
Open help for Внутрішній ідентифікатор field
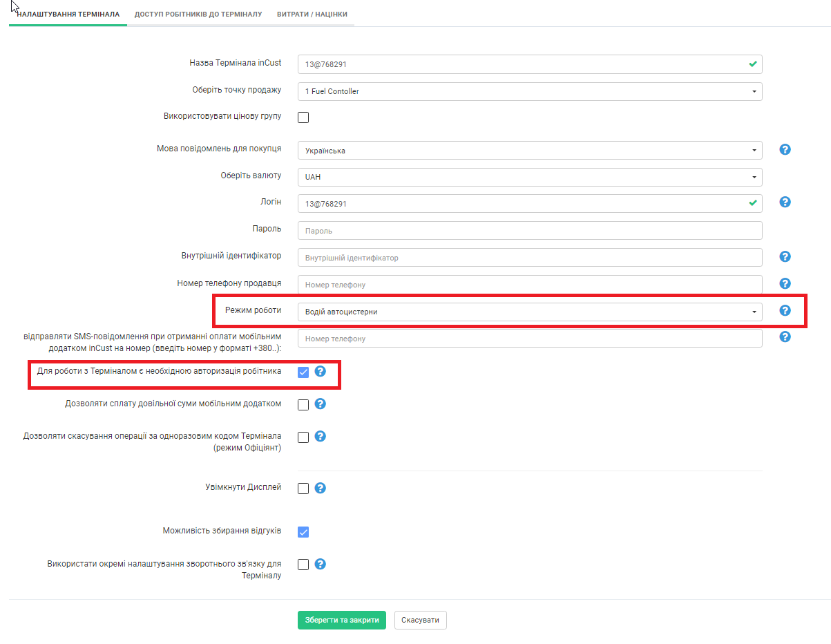pyautogui.click(x=785, y=256)
